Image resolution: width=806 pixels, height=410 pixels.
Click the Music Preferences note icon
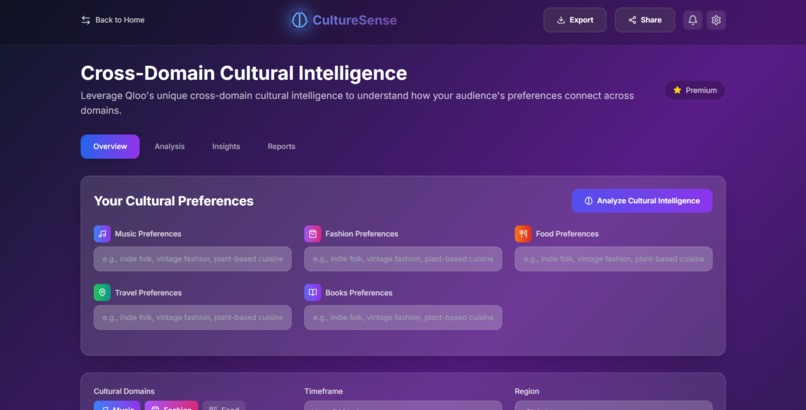click(102, 234)
